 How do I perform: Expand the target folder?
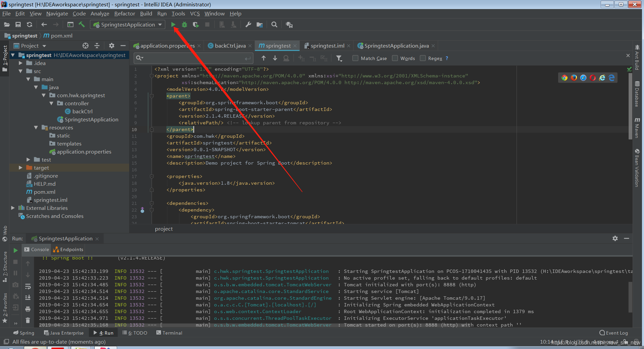(x=20, y=168)
